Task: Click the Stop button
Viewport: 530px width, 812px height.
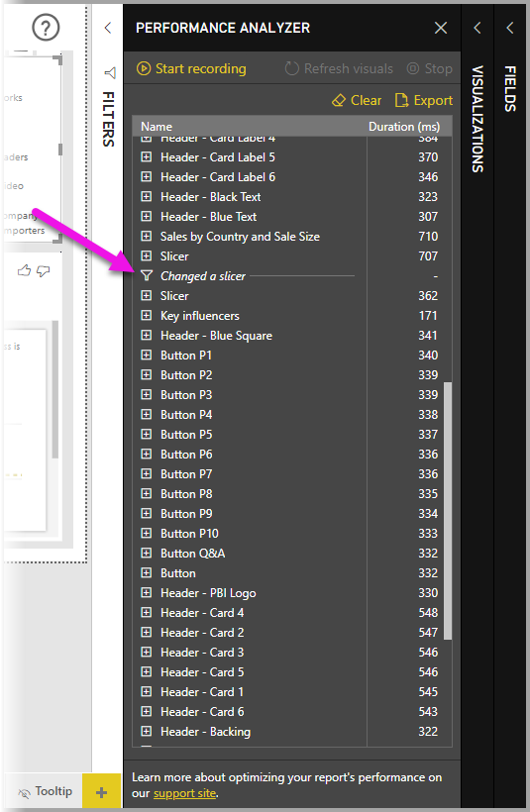Action: (x=430, y=69)
